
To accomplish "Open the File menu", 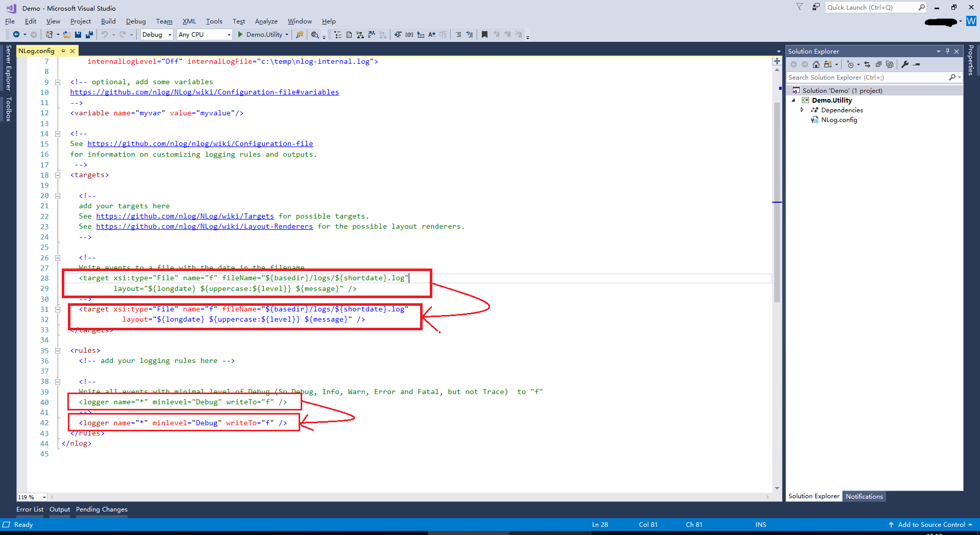I will 10,21.
